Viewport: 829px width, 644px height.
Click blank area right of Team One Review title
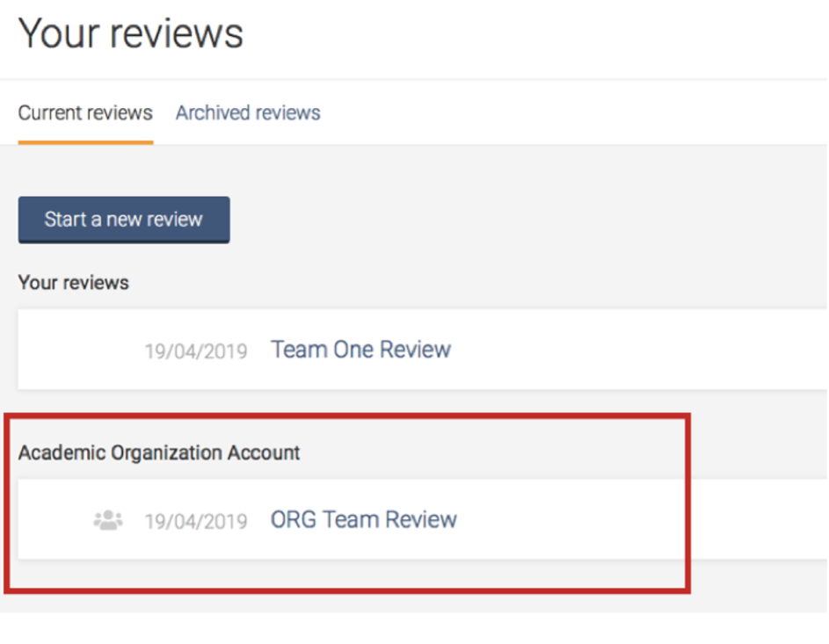coord(635,350)
